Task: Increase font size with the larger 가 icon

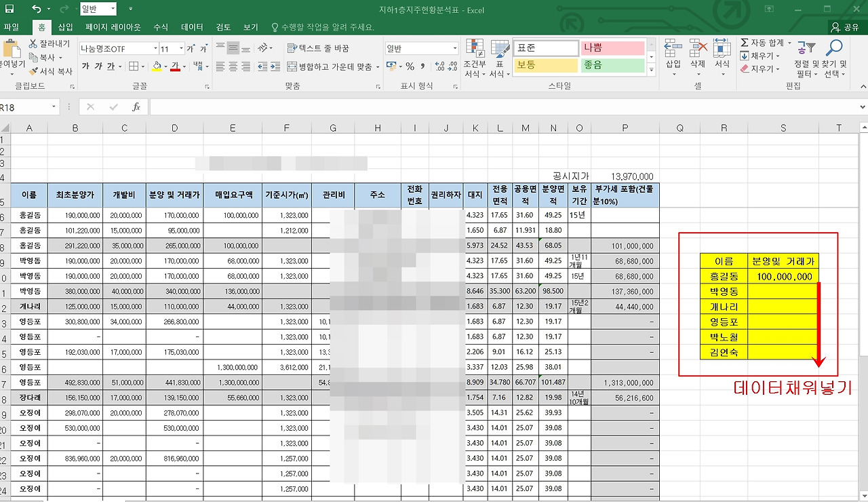Action: point(191,49)
